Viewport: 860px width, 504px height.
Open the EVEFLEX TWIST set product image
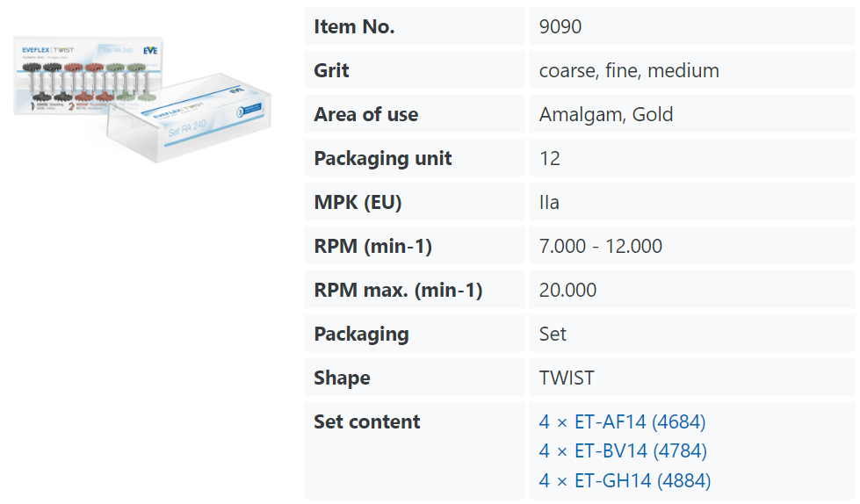point(142,99)
